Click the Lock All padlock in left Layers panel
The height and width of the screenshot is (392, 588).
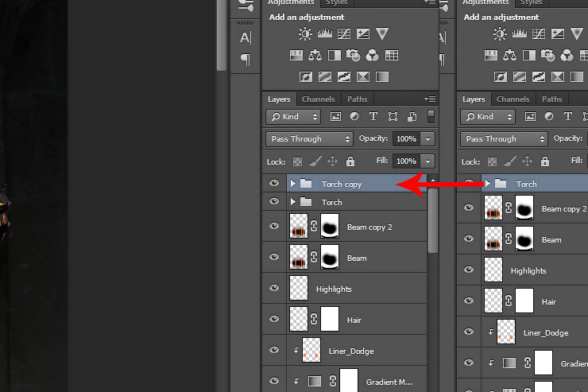click(x=350, y=161)
